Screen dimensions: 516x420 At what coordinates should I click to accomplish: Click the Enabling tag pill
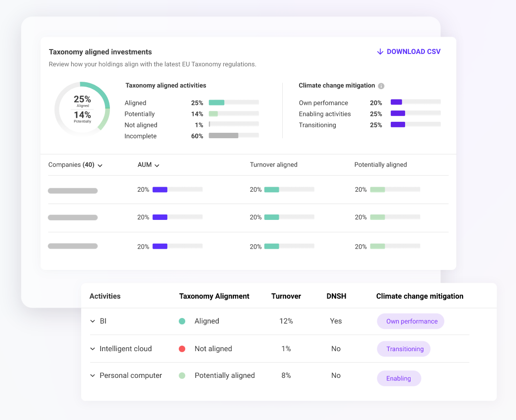[399, 378]
